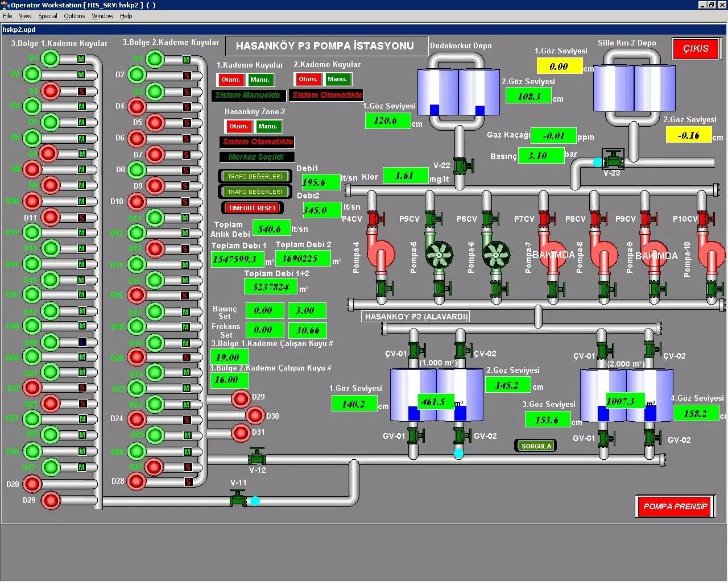Viewport: 728px width, 582px height.
Task: Set 2.Kademe Kuyular to Otom. mode
Action: [x=308, y=80]
